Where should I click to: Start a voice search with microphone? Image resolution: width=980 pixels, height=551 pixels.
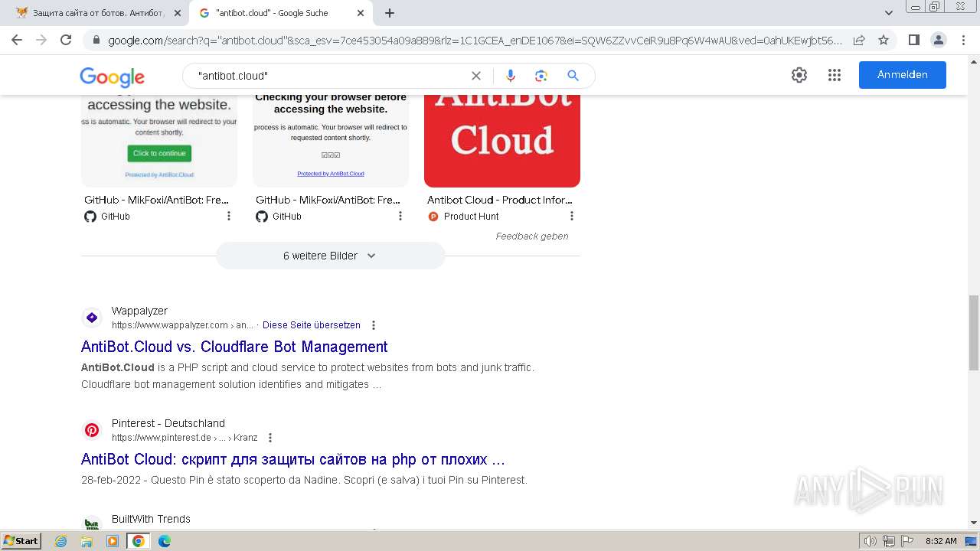[x=511, y=76]
